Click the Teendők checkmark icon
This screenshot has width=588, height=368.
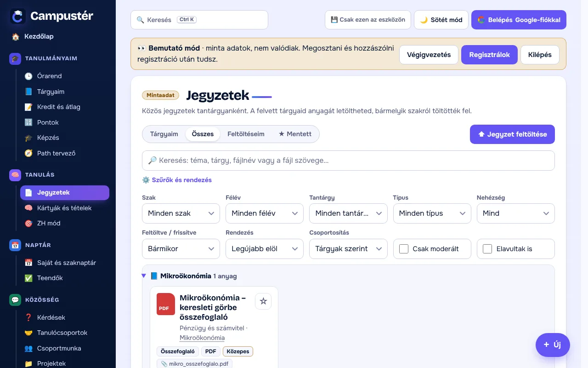[28, 278]
